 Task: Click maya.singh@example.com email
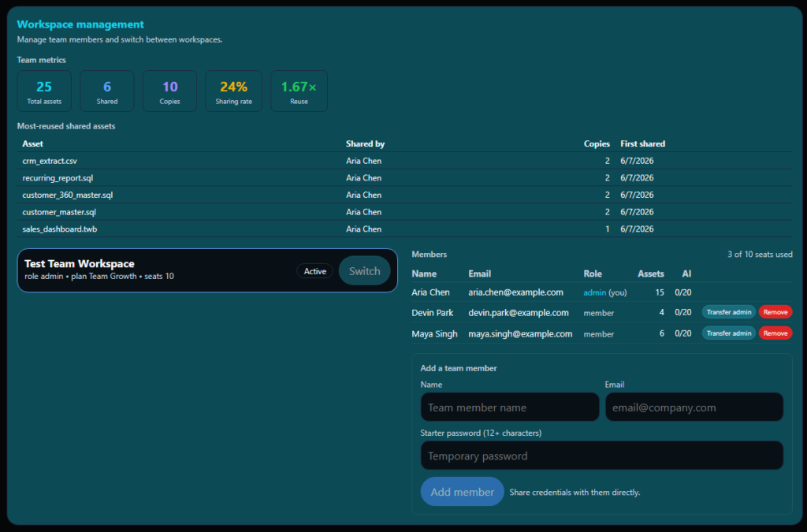point(520,334)
